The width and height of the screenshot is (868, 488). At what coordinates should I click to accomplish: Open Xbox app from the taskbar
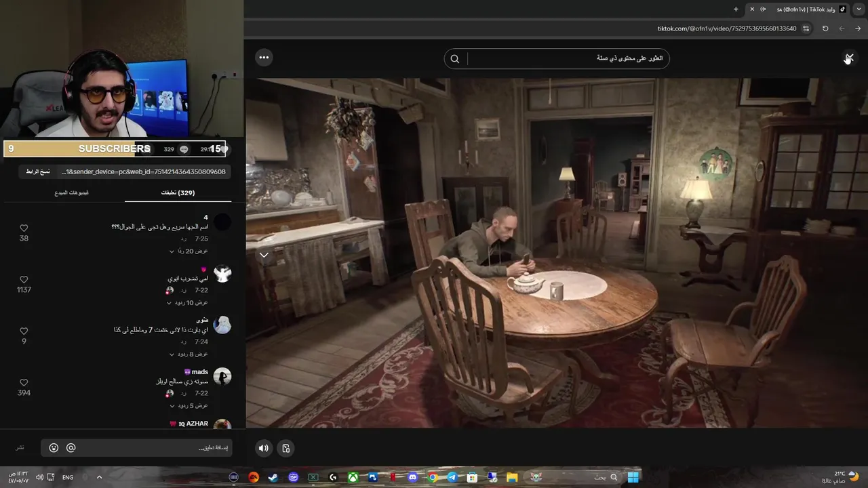353,477
